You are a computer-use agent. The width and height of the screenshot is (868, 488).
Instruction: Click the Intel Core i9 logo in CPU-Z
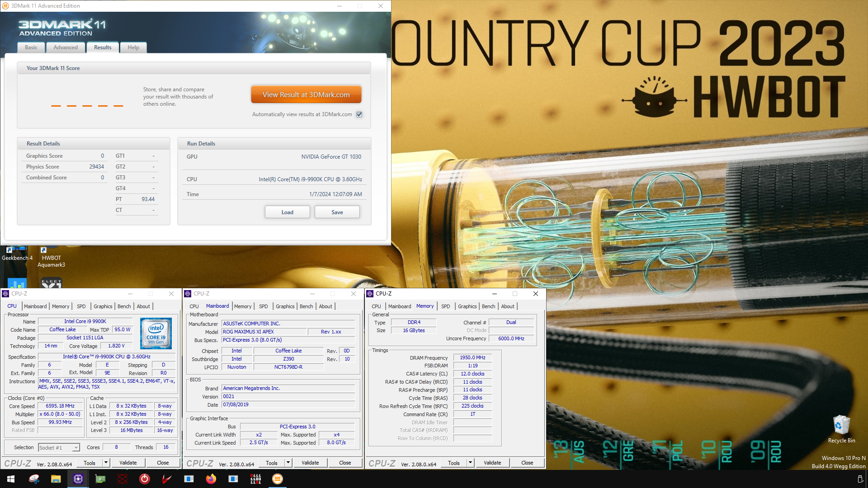pos(156,333)
